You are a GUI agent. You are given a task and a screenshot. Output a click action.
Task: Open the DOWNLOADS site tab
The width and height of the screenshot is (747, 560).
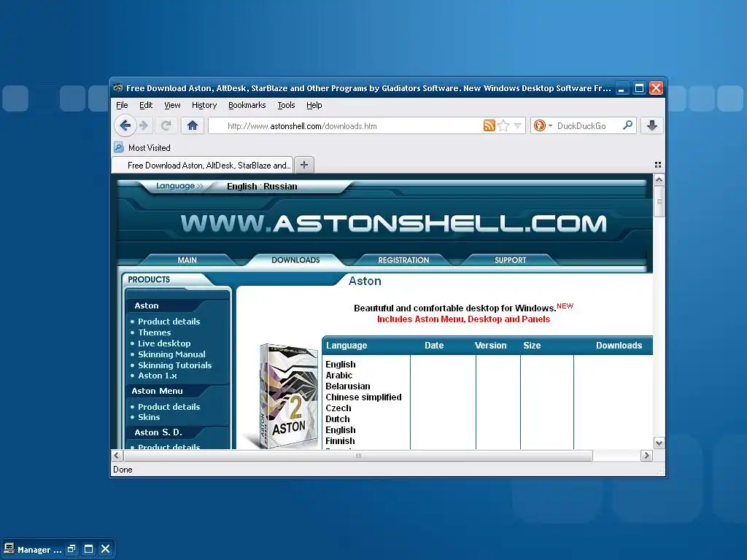point(295,260)
